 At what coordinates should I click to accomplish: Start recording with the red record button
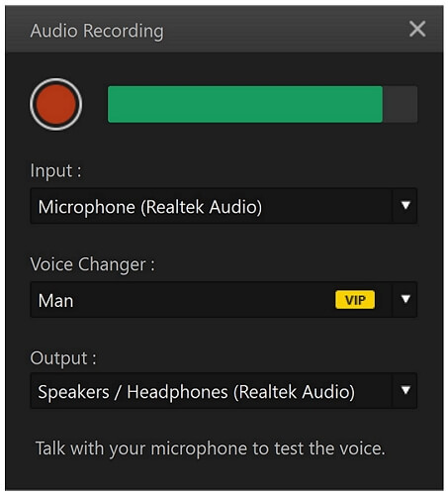(x=55, y=104)
